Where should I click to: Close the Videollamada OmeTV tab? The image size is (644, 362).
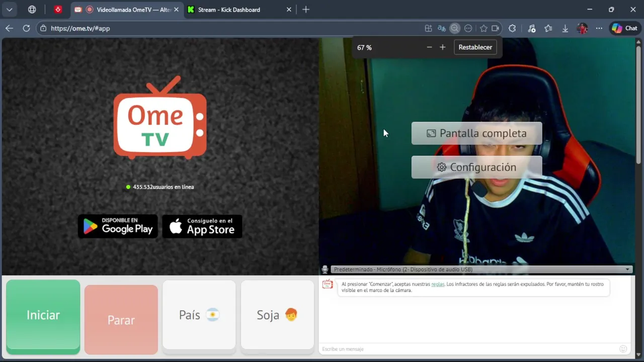[x=176, y=10]
